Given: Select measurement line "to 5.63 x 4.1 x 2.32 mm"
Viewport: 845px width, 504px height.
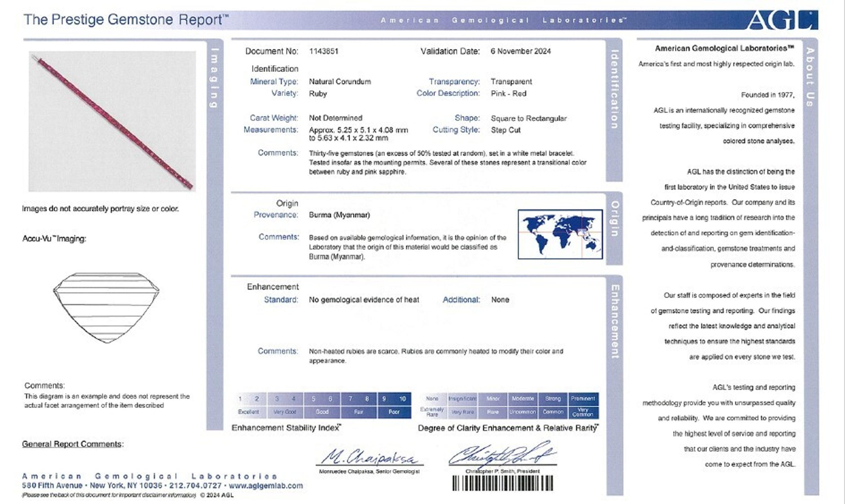Looking at the screenshot, I should point(348,138).
